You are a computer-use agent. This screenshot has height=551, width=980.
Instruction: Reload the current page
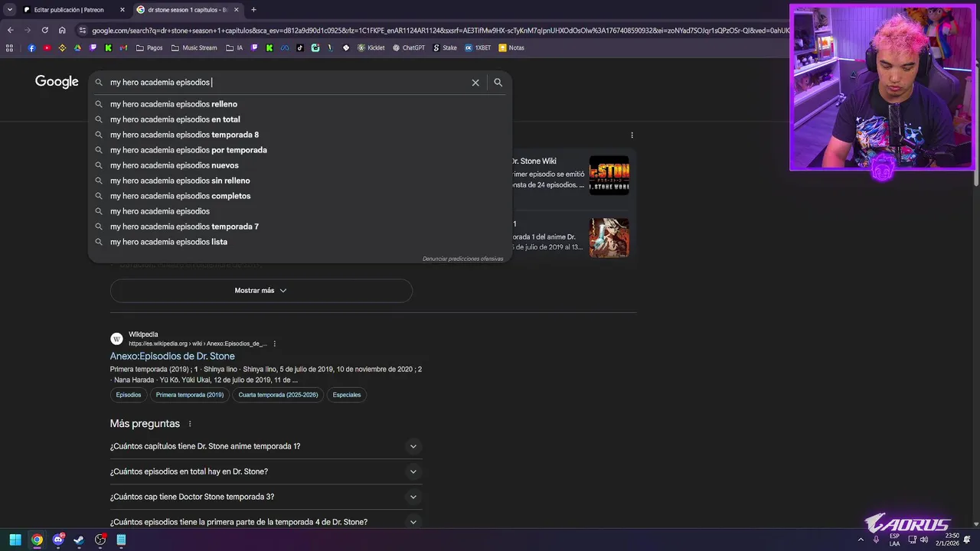pos(44,30)
